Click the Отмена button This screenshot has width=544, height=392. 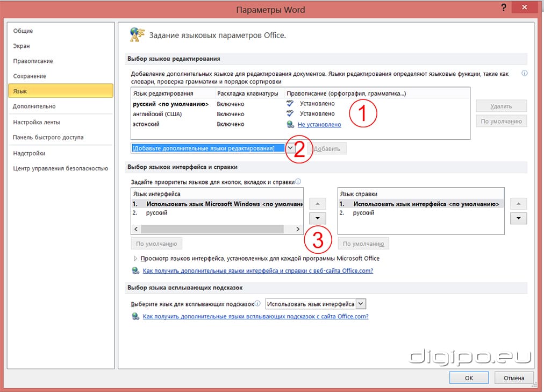pyautogui.click(x=513, y=378)
